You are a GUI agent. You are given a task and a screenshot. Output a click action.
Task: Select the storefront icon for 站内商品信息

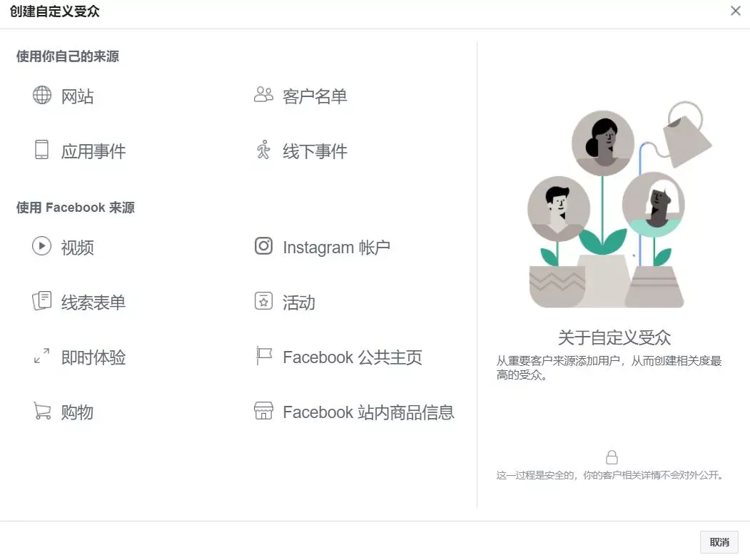point(263,410)
